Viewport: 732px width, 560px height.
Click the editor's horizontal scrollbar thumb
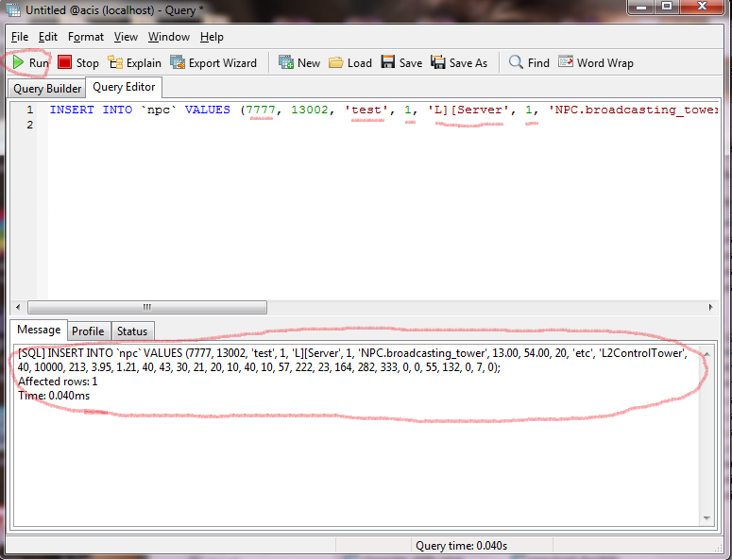tap(146, 307)
